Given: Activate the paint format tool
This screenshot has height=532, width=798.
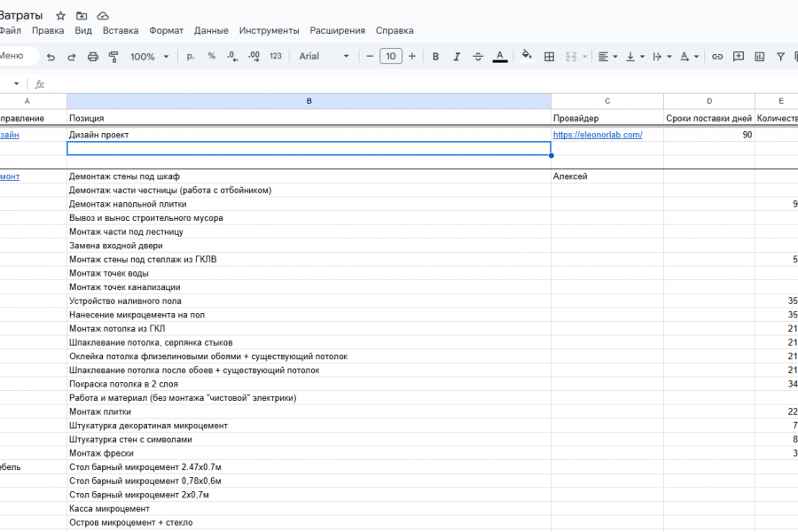Looking at the screenshot, I should 113,57.
